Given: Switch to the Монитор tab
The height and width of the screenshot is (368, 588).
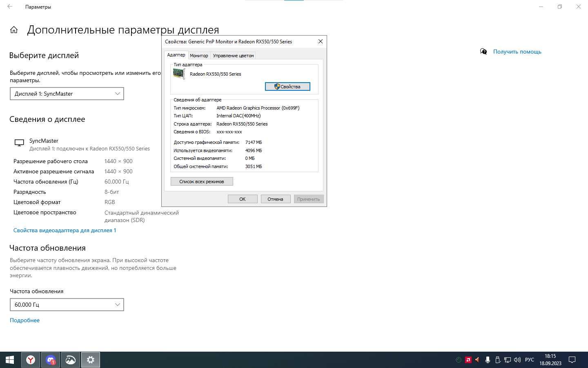Looking at the screenshot, I should click(199, 56).
